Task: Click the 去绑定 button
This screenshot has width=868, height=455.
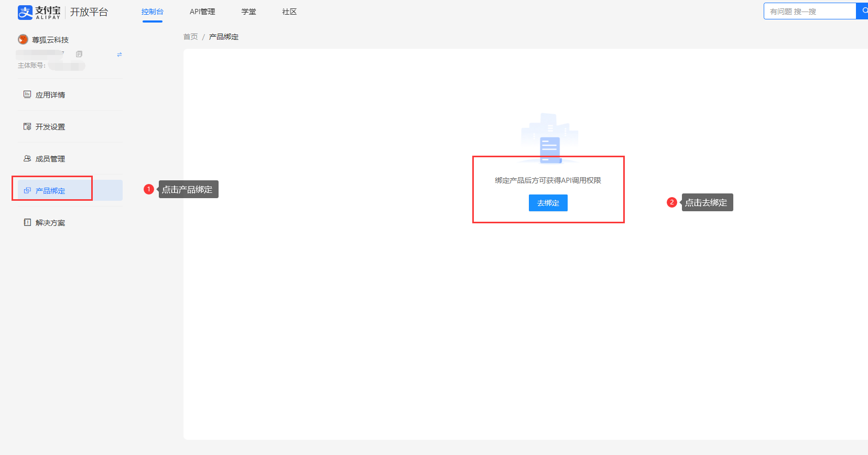Action: click(x=548, y=203)
